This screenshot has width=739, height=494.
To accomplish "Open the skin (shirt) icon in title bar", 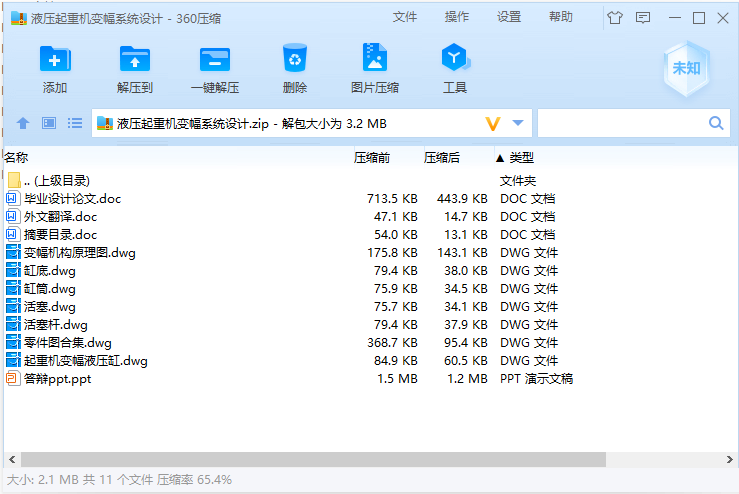I will (x=615, y=18).
